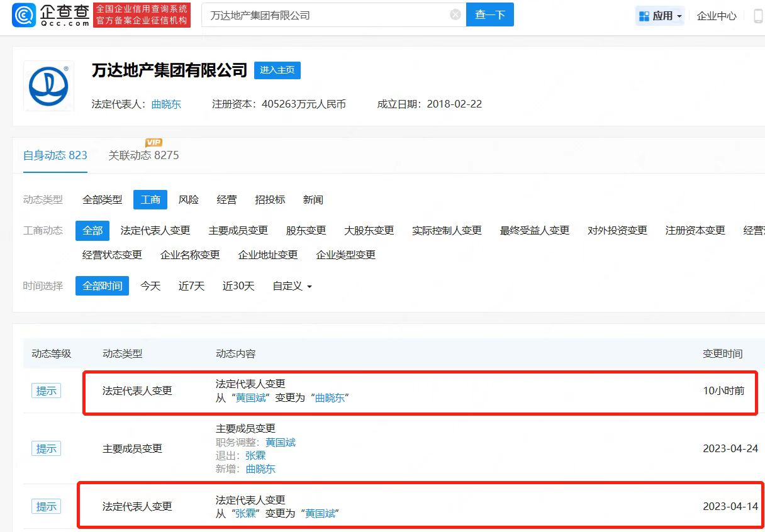Image resolution: width=765 pixels, height=532 pixels.
Task: Click the 2023-04-14 date cell
Action: tap(730, 506)
